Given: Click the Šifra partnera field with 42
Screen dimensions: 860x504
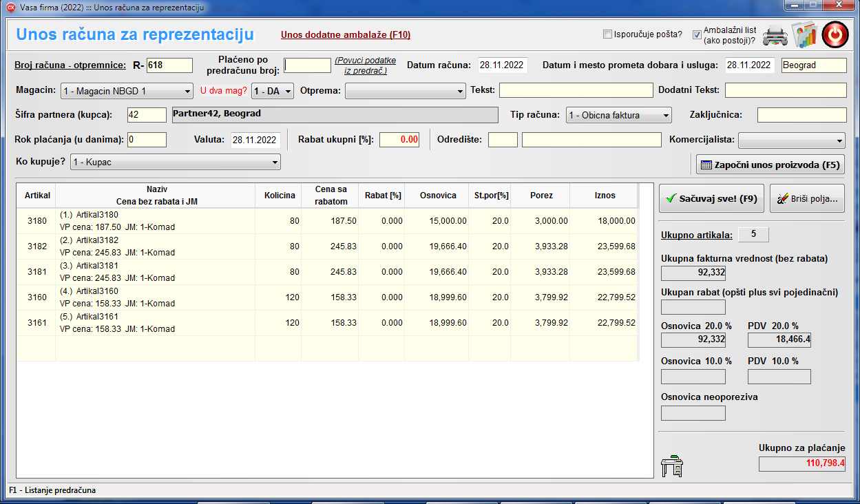Looking at the screenshot, I should [147, 115].
